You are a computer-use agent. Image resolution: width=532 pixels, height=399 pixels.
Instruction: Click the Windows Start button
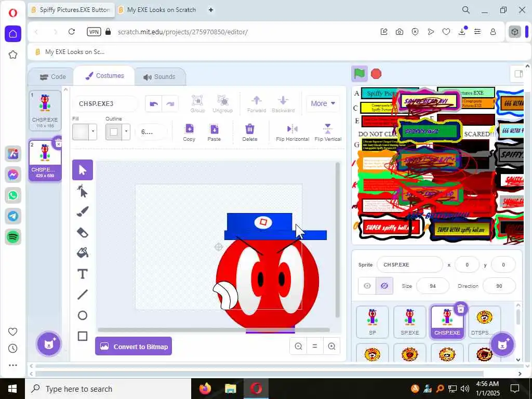pyautogui.click(x=12, y=389)
